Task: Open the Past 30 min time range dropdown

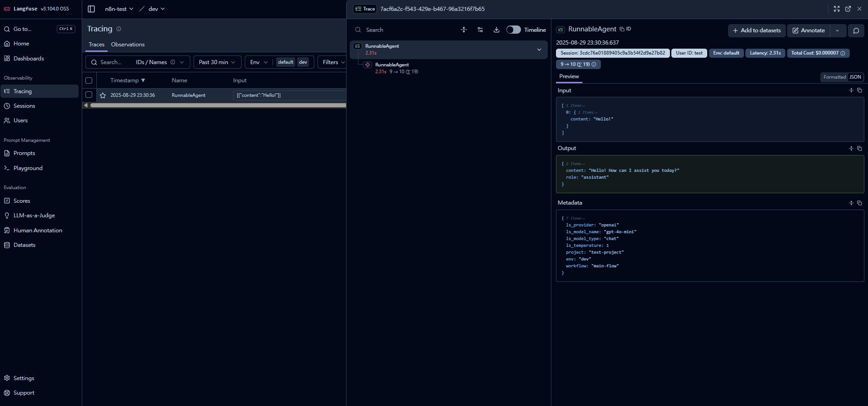Action: [x=217, y=62]
